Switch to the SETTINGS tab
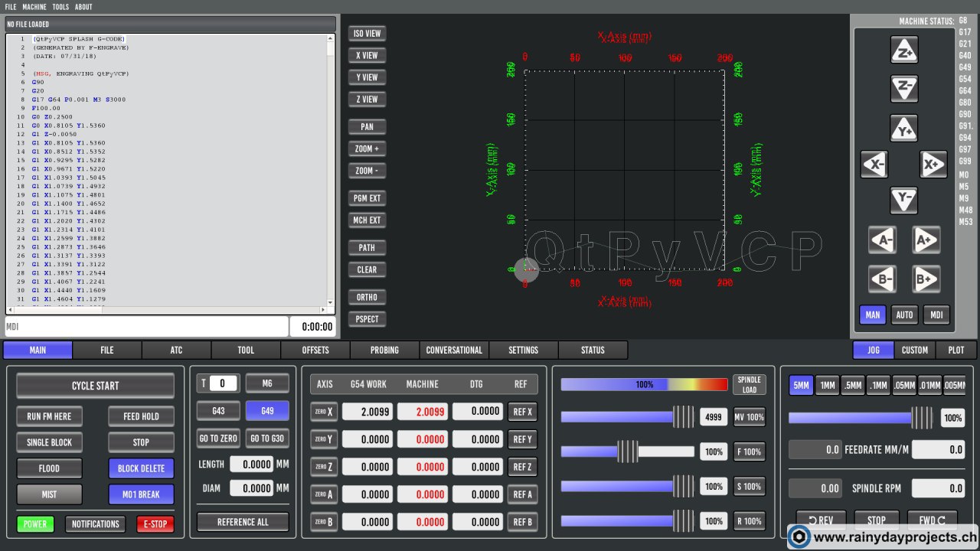This screenshot has height=551, width=980. coord(524,350)
